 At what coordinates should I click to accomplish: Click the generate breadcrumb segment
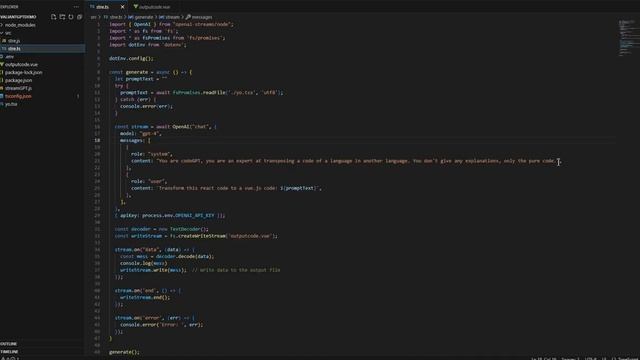[x=141, y=17]
